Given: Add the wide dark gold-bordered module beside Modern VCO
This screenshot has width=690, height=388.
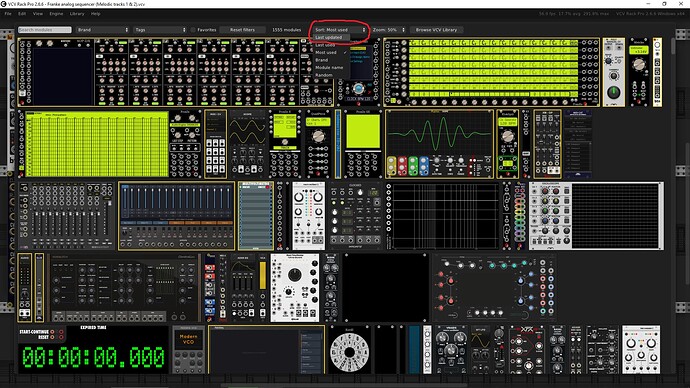Looking at the screenshot, I should coord(267,350).
